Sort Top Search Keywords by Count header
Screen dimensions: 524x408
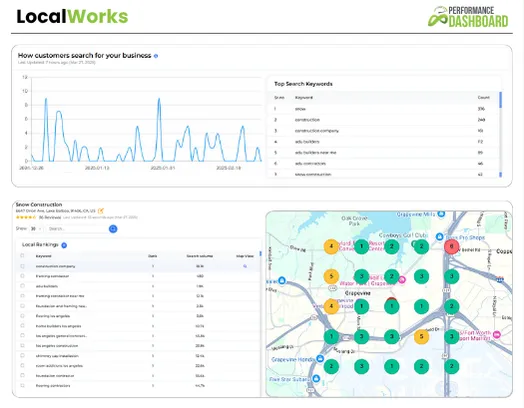pyautogui.click(x=483, y=98)
